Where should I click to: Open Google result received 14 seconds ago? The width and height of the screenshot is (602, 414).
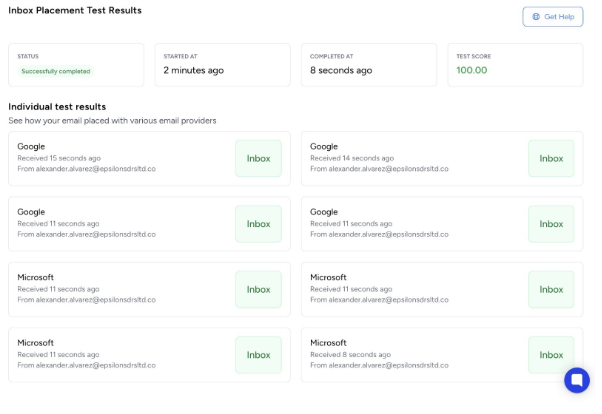(x=412, y=158)
